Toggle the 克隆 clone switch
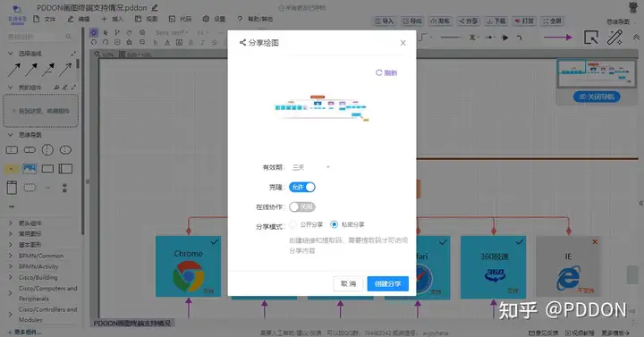The height and width of the screenshot is (337, 644). point(302,187)
